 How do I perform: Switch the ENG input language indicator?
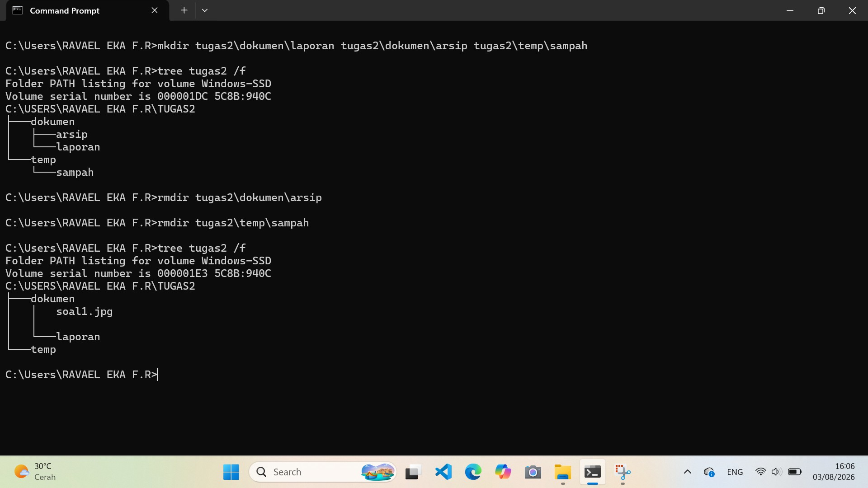(x=735, y=472)
